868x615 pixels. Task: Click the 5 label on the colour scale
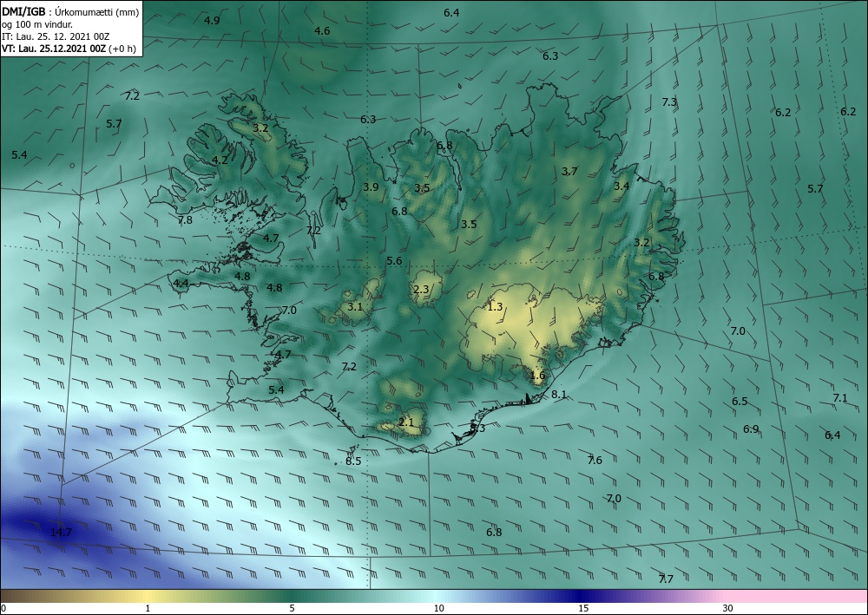(292, 609)
